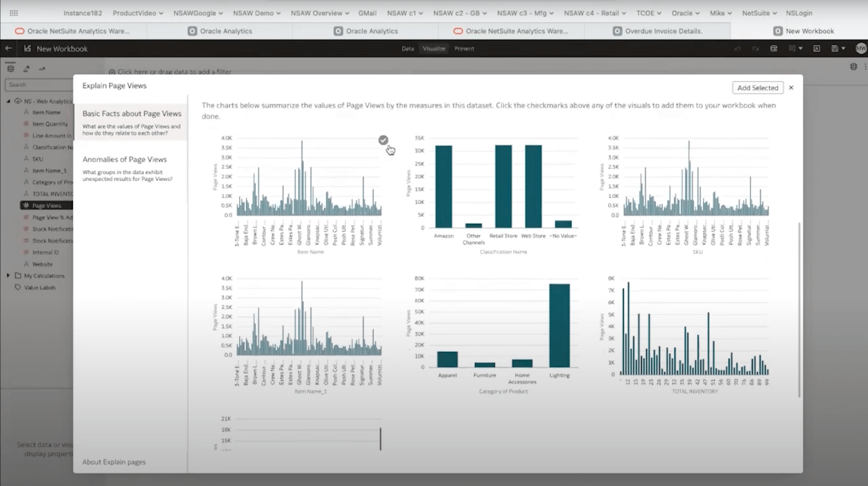
Task: Click the Add Selected button
Action: click(757, 88)
